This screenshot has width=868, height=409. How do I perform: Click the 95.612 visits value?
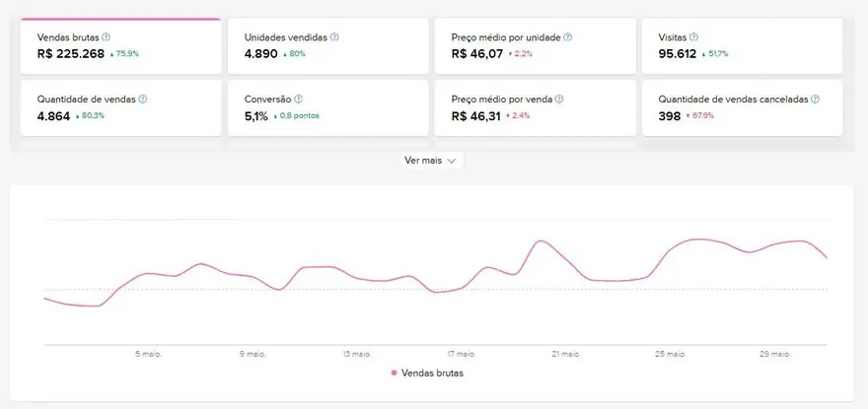coord(678,53)
